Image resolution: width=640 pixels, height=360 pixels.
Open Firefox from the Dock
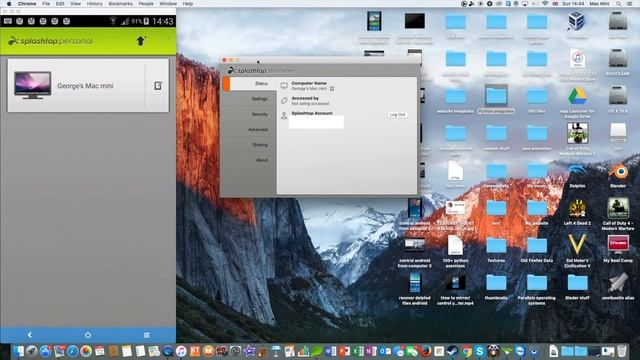pos(426,351)
